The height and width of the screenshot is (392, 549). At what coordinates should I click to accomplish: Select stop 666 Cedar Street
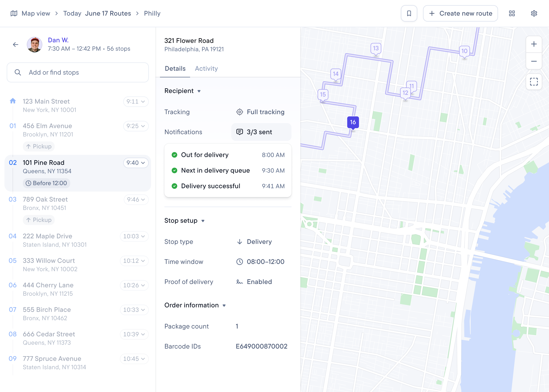[x=78, y=338]
